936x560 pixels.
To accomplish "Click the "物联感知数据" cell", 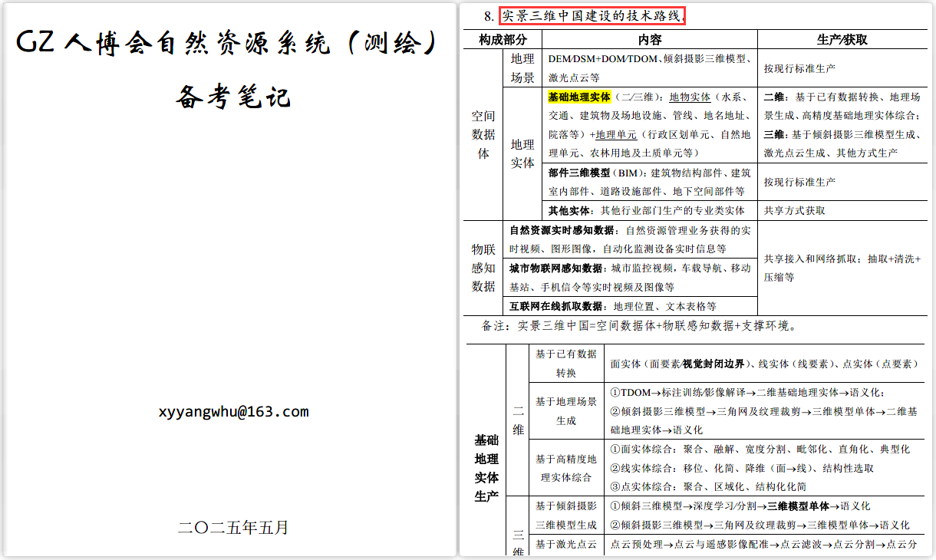I will click(x=483, y=268).
